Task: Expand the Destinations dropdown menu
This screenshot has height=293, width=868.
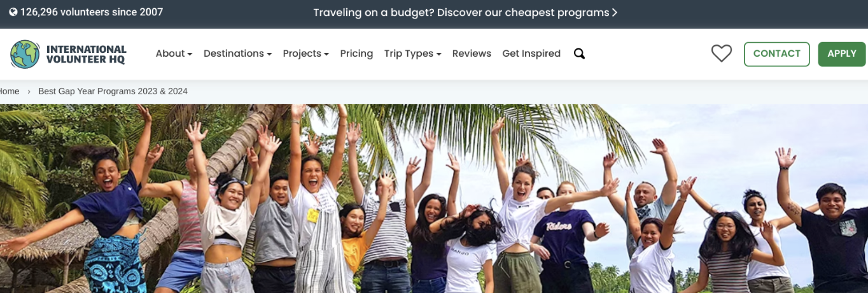Action: [x=237, y=54]
